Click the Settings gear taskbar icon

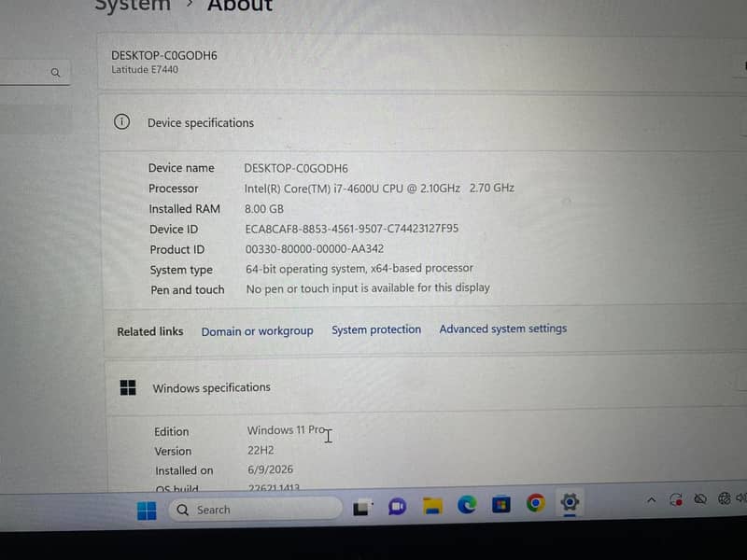[570, 502]
